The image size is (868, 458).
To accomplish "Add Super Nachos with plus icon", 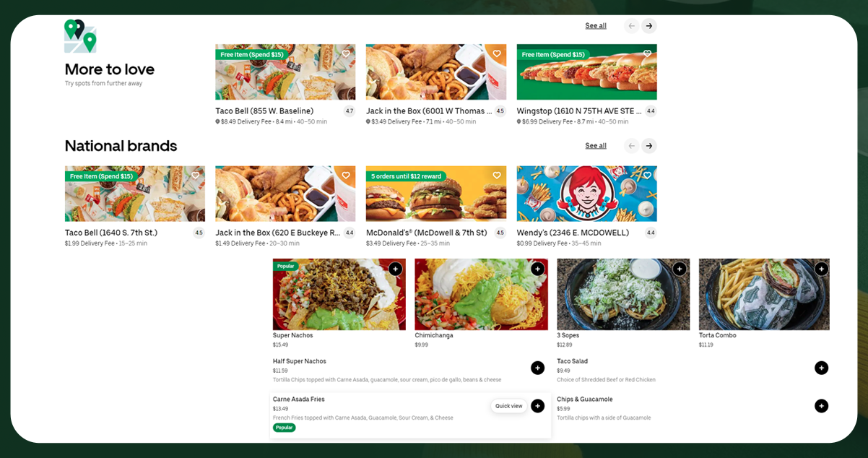I will tap(395, 269).
